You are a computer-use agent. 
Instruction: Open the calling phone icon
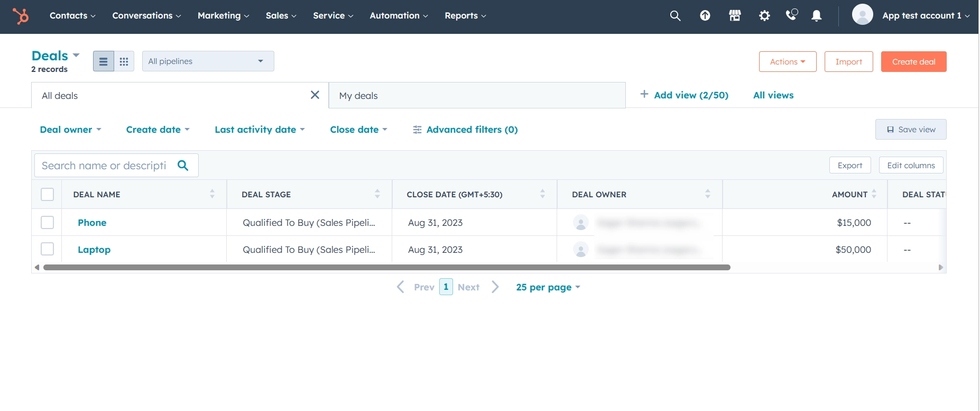coord(791,15)
